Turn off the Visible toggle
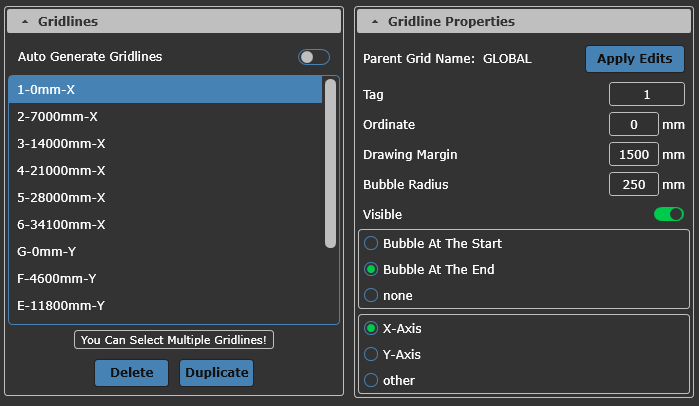 tap(668, 214)
